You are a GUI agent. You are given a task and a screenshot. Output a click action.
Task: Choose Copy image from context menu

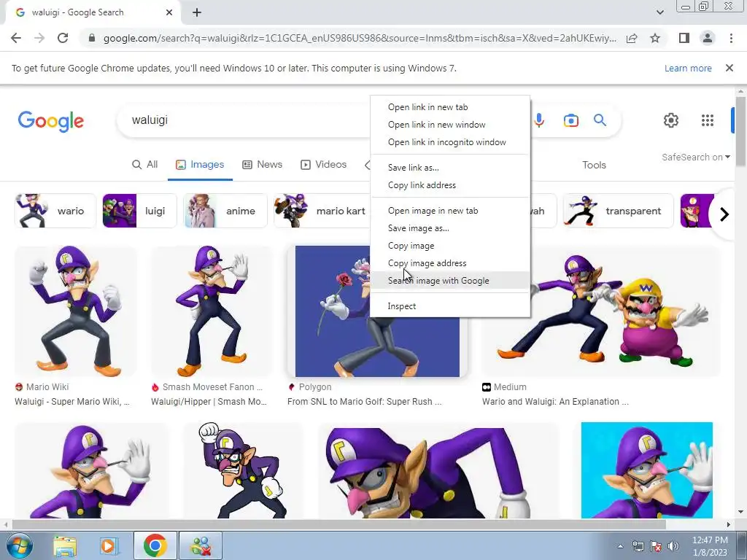(450, 246)
